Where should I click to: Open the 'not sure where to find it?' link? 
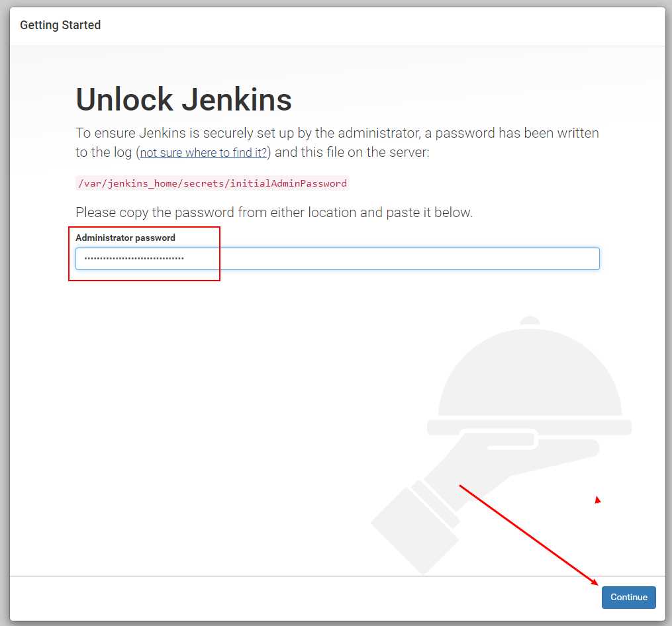coord(203,153)
